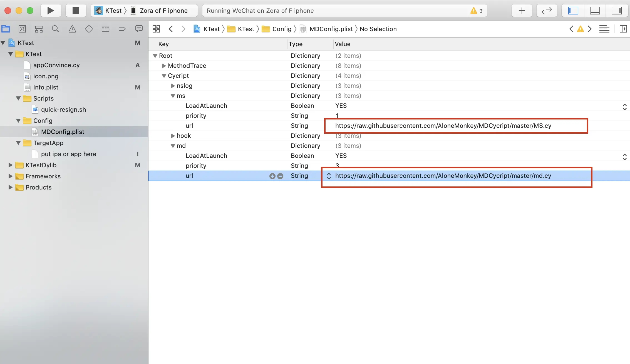Image resolution: width=630 pixels, height=364 pixels.
Task: Toggle the left navigator panel
Action: point(573,11)
